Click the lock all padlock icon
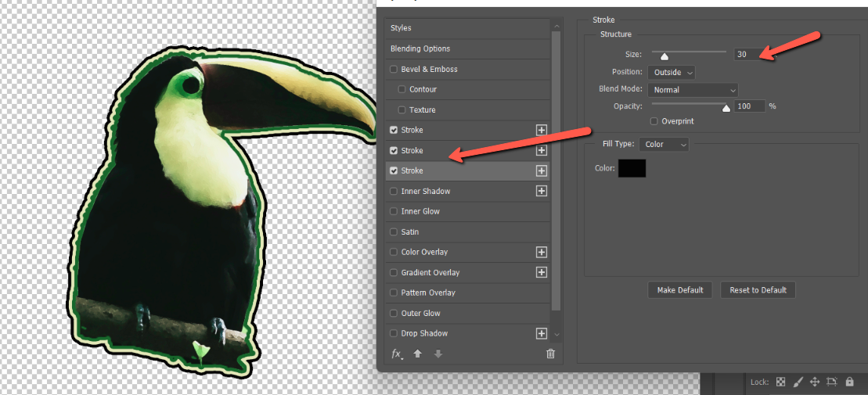 849,382
